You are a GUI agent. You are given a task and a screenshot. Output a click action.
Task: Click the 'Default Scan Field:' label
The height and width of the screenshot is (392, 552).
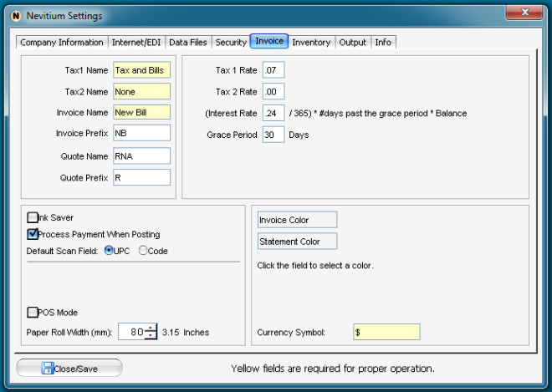pyautogui.click(x=62, y=251)
